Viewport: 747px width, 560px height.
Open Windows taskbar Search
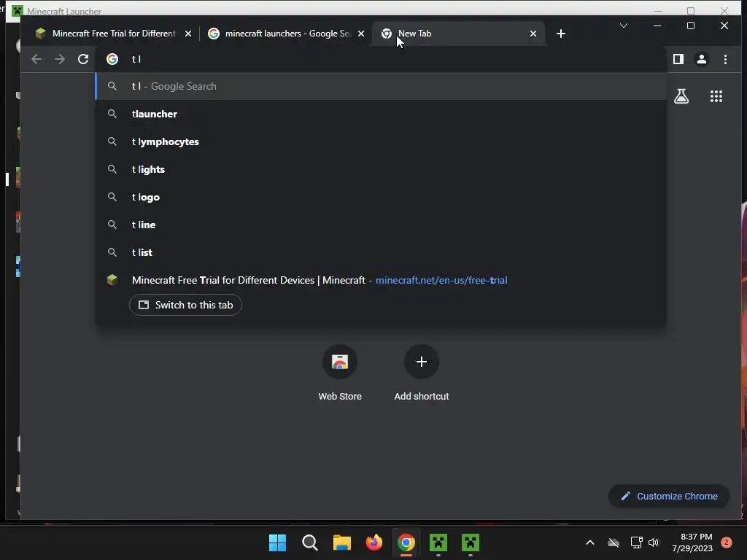tap(309, 542)
